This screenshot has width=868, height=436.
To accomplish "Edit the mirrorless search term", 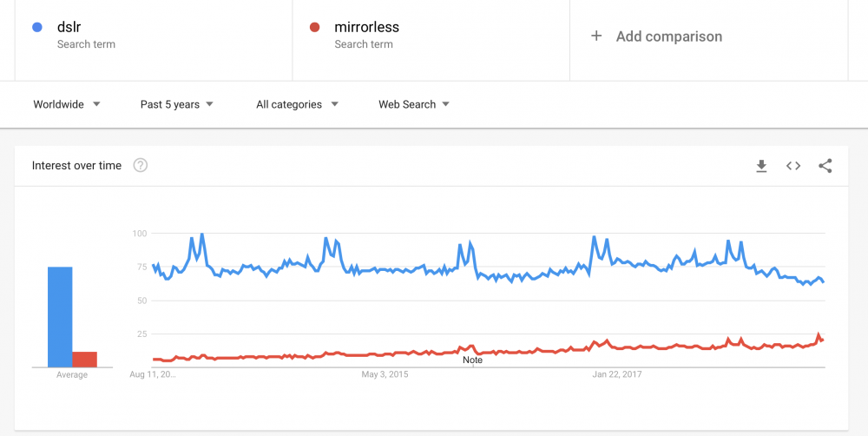I will point(366,28).
